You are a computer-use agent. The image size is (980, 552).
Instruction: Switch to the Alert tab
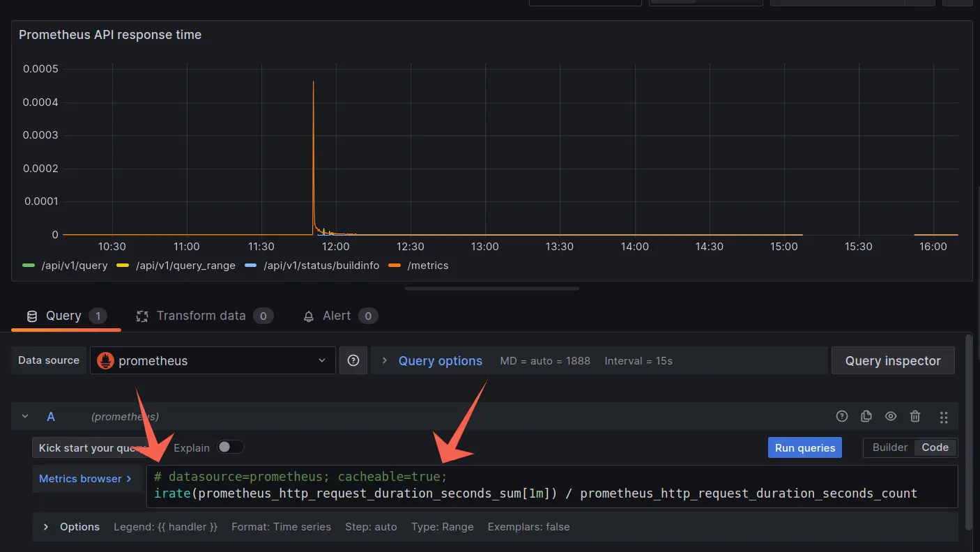tap(340, 316)
